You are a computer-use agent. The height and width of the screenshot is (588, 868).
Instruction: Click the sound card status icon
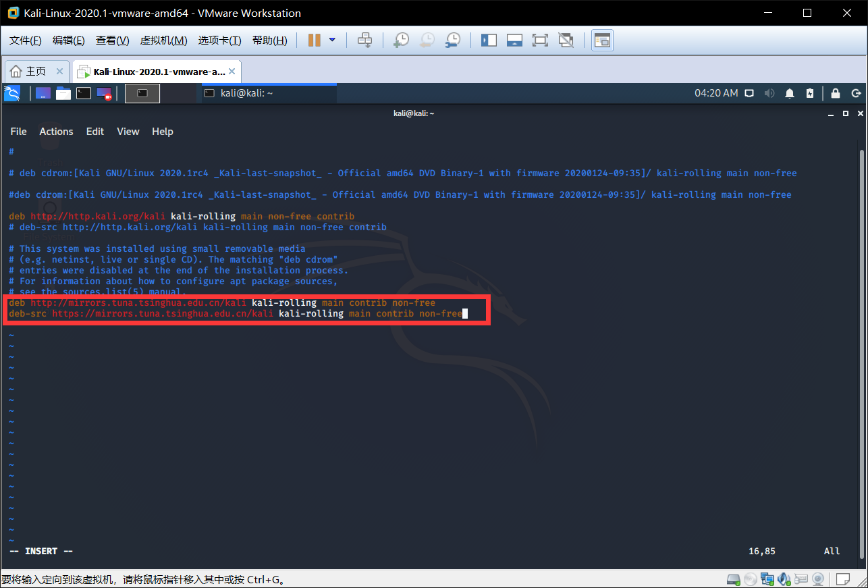tap(784, 579)
